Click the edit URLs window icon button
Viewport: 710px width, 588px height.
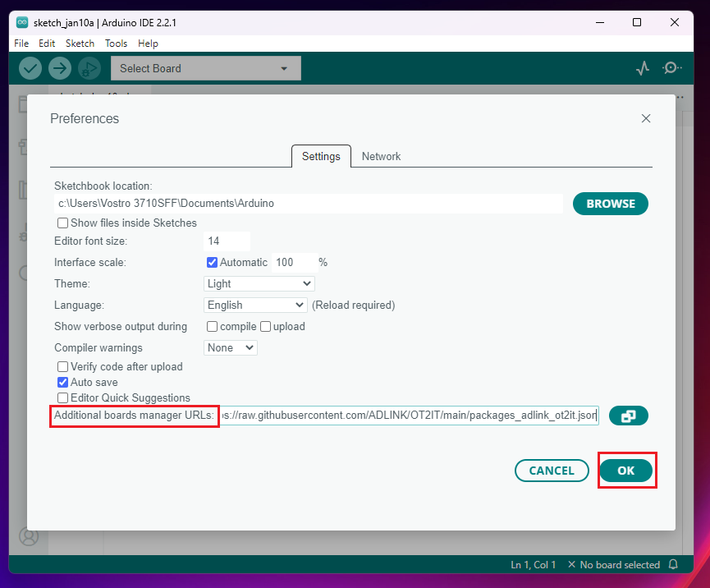point(628,416)
